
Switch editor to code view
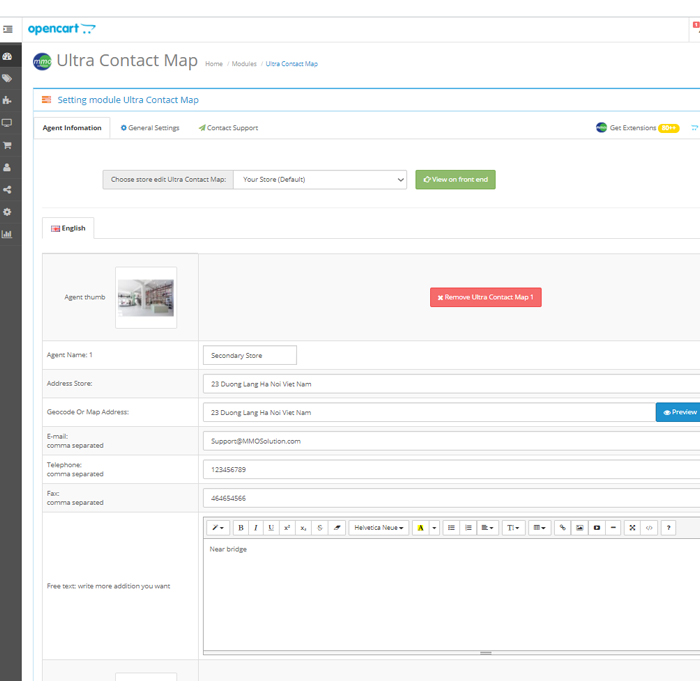pyautogui.click(x=649, y=528)
